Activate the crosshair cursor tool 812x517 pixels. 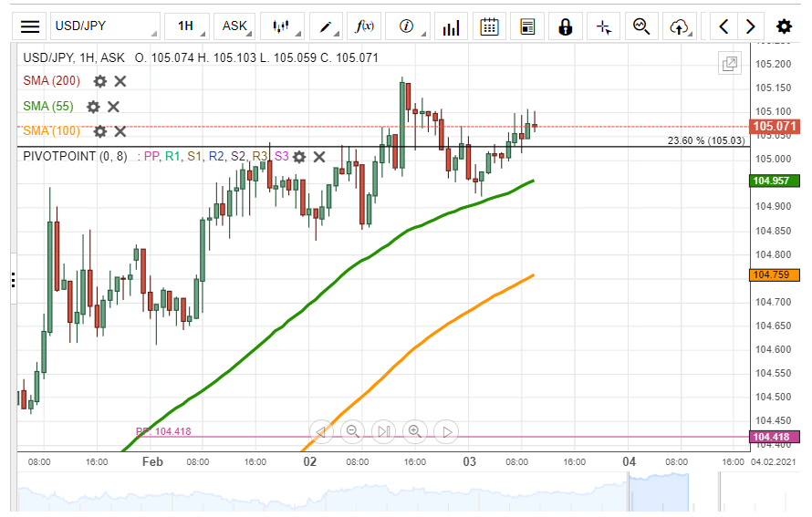(x=604, y=26)
